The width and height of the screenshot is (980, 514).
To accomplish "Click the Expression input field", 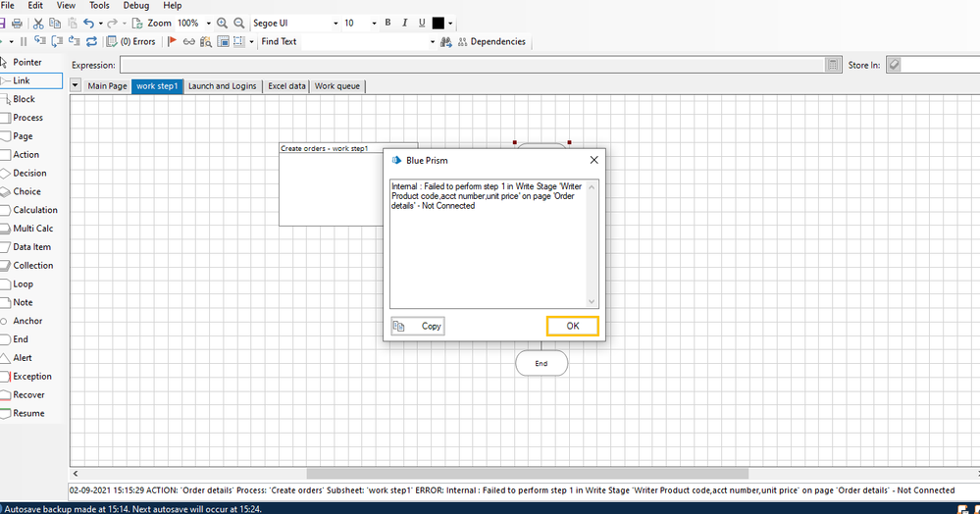I will point(473,65).
